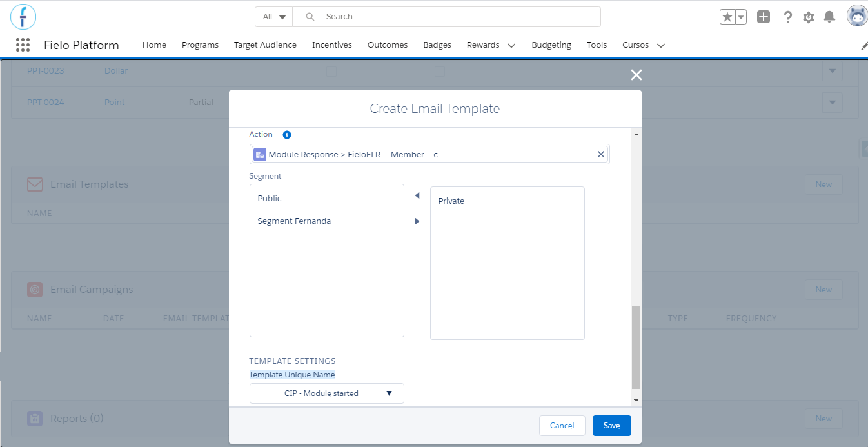Toggle the second PPT-0023 row checkbox
The image size is (868, 447).
440,72
